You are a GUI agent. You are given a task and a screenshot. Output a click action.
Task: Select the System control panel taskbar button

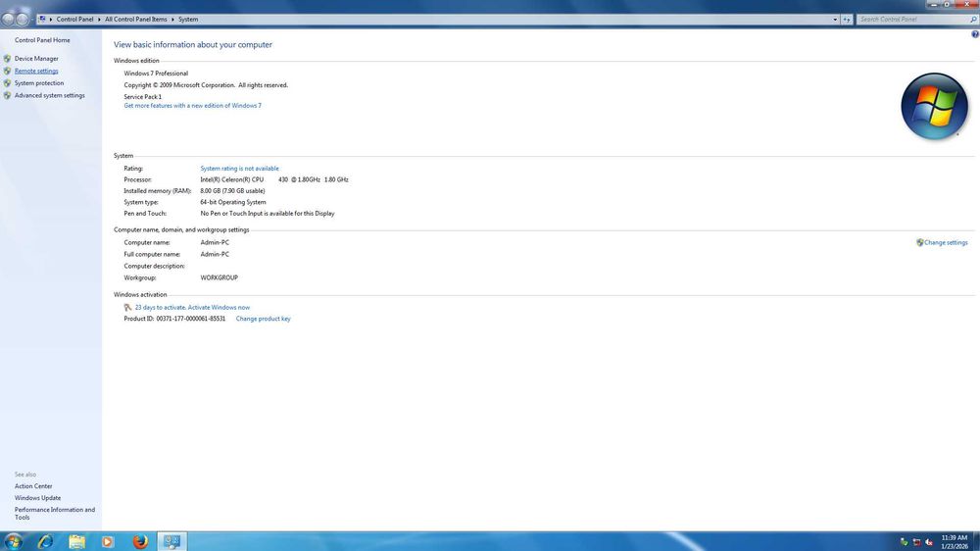pyautogui.click(x=171, y=541)
